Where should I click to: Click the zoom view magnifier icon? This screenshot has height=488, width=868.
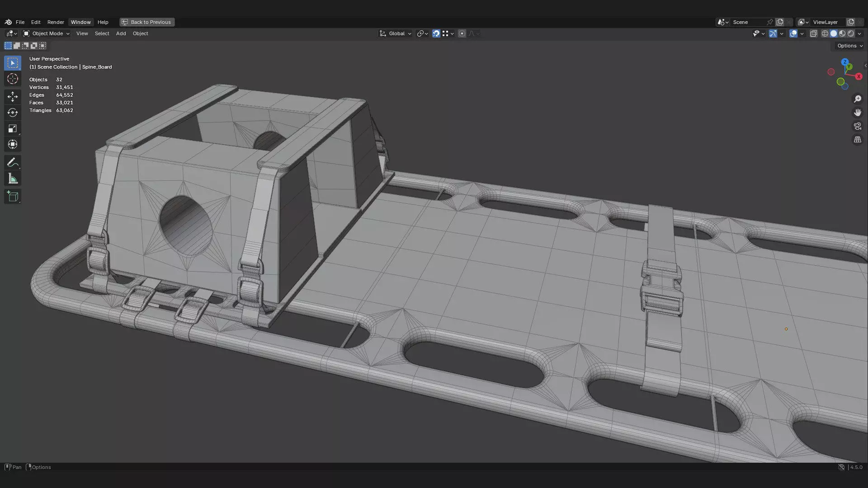857,99
